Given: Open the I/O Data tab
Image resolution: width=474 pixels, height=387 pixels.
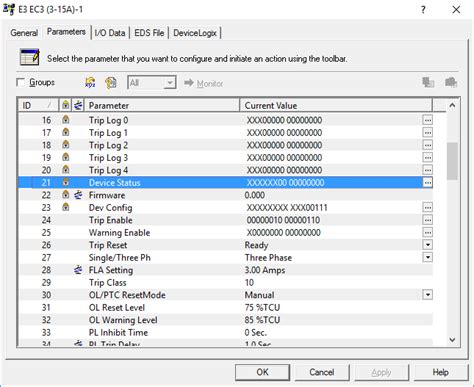Looking at the screenshot, I should tap(110, 33).
